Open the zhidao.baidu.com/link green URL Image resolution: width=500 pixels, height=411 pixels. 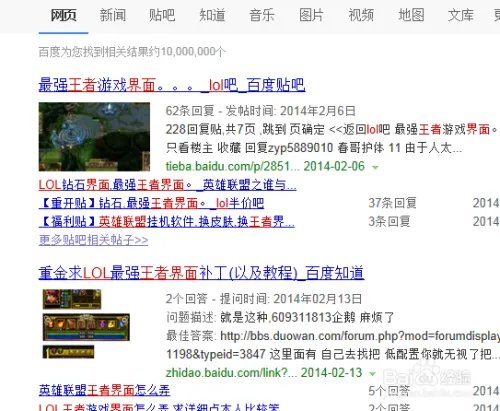pos(230,372)
